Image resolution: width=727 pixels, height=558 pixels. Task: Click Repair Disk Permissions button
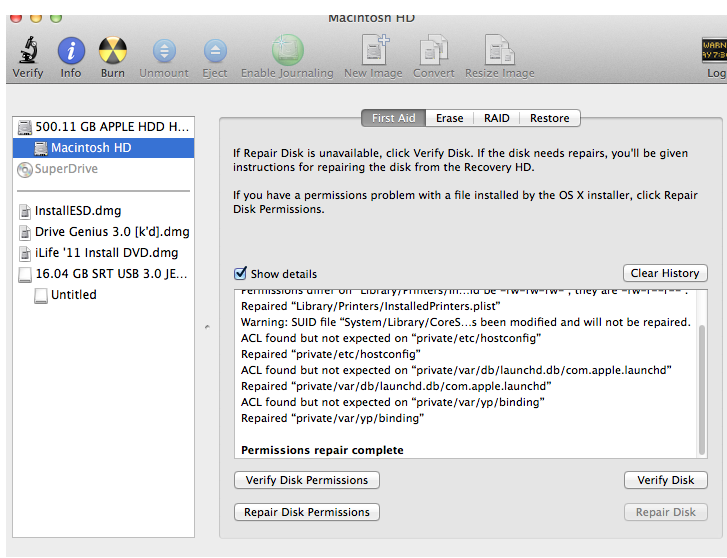pos(307,512)
